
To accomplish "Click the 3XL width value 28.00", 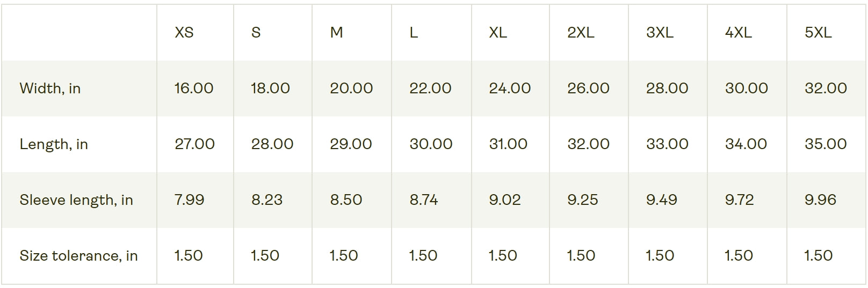I will pyautogui.click(x=667, y=88).
